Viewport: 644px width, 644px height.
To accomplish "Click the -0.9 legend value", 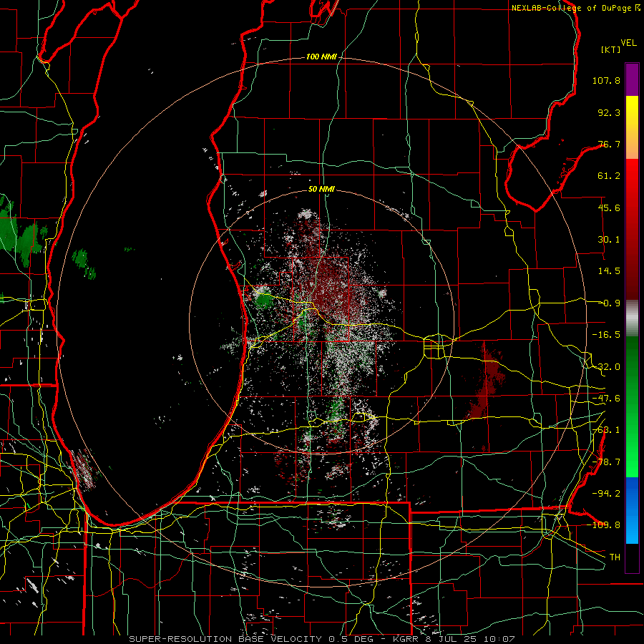I will point(609,303).
